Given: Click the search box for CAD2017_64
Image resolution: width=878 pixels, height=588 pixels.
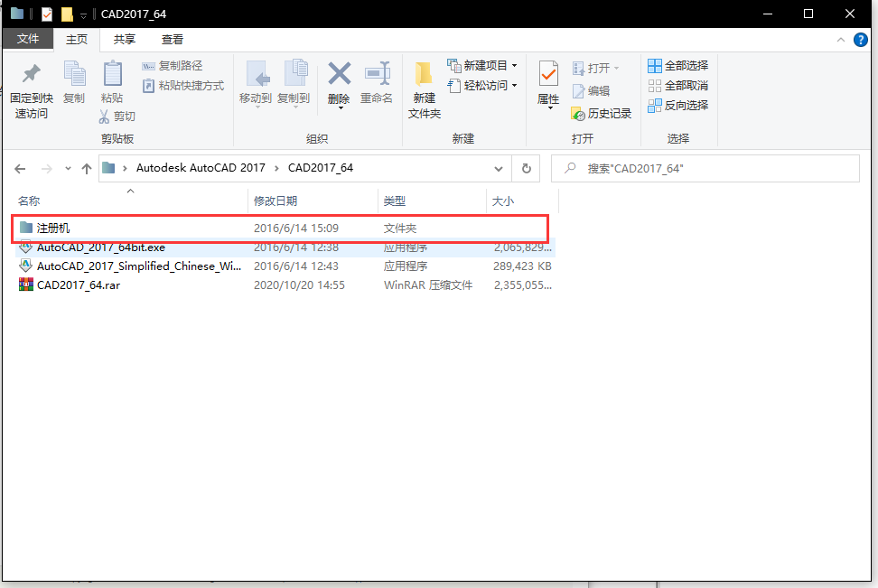Looking at the screenshot, I should (705, 168).
